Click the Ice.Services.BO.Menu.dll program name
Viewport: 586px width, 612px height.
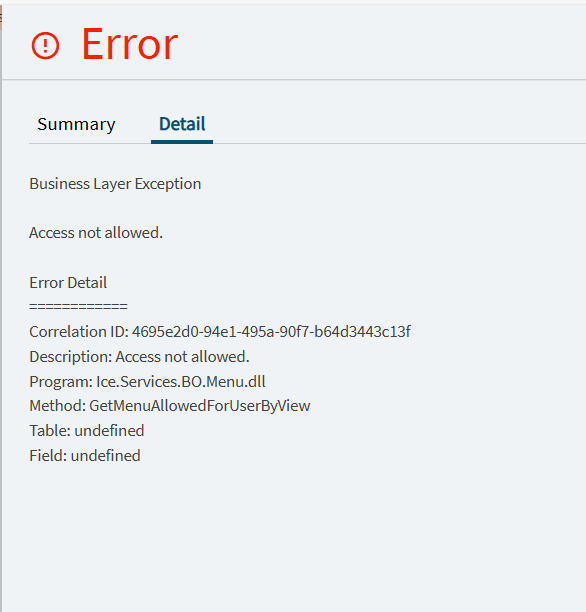[181, 382]
